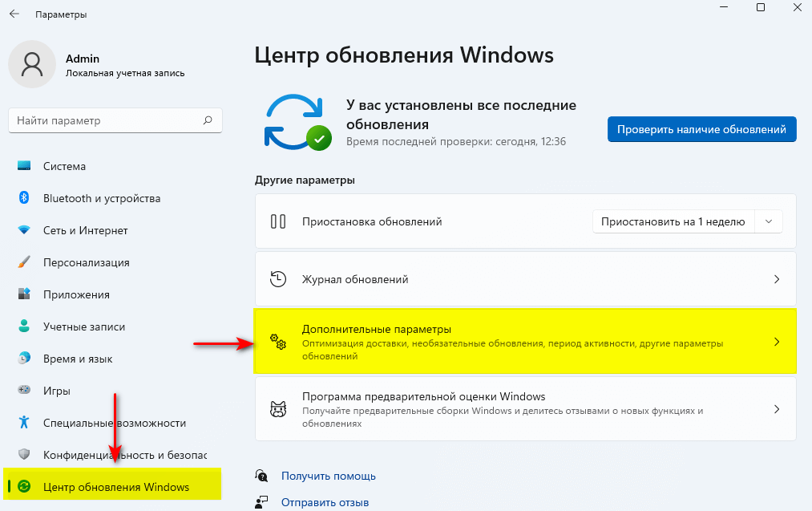Click the Personalization paintbrush icon
Screen dimensions: 812x511
24,262
